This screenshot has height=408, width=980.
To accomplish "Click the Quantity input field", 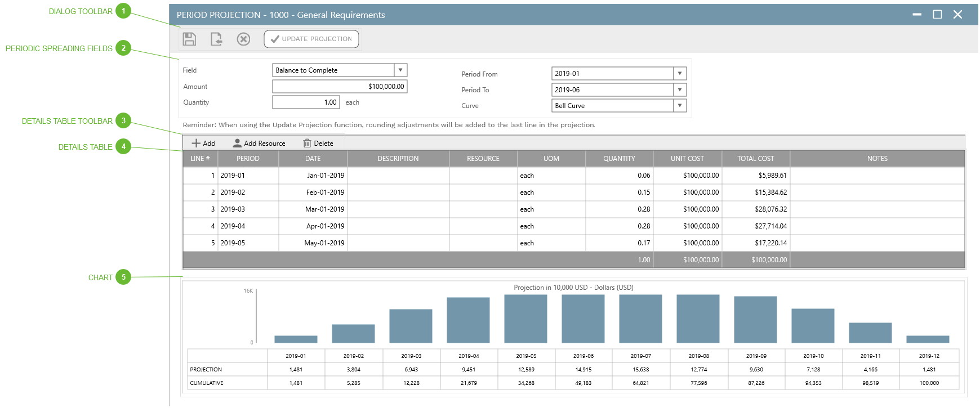I will (306, 102).
